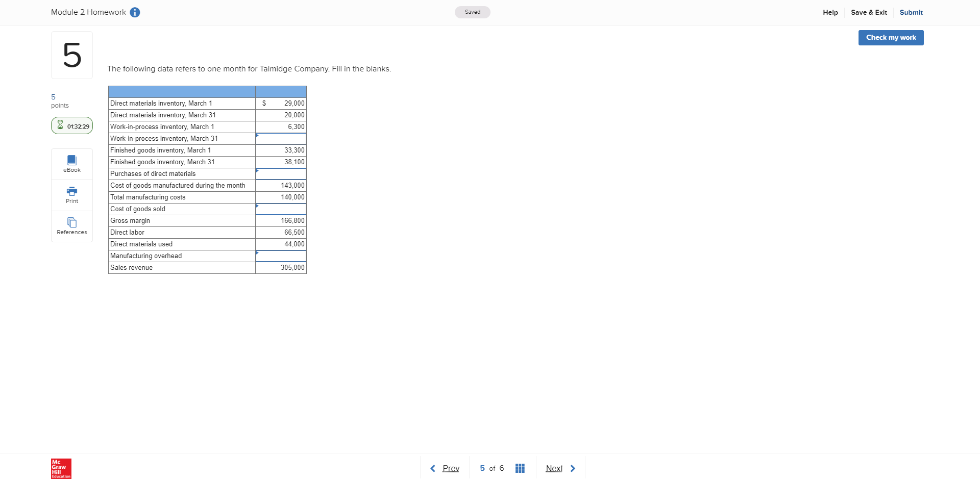The width and height of the screenshot is (980, 482).
Task: Click the Work-in-process inventory March 31 blank field
Action: tap(281, 138)
